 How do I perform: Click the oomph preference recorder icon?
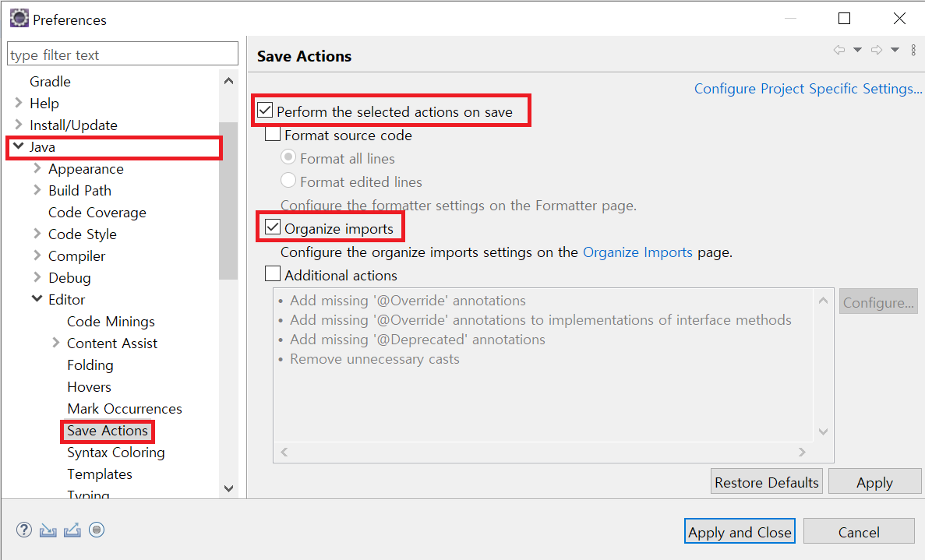97,530
